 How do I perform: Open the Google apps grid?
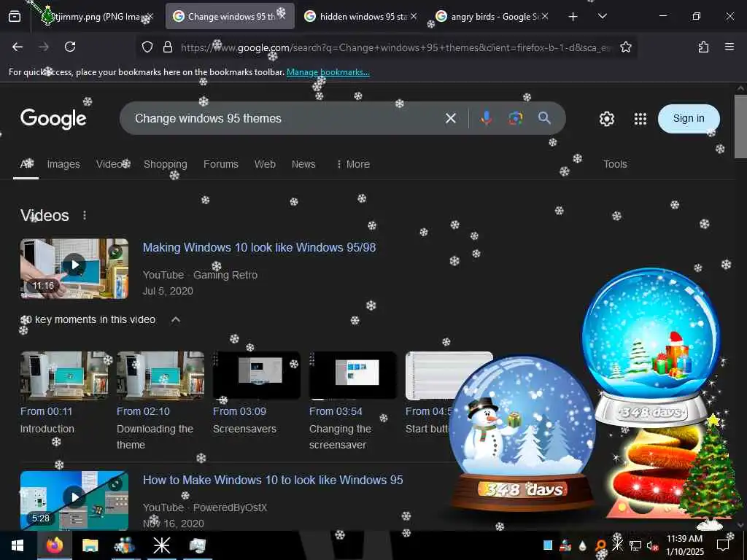point(640,119)
